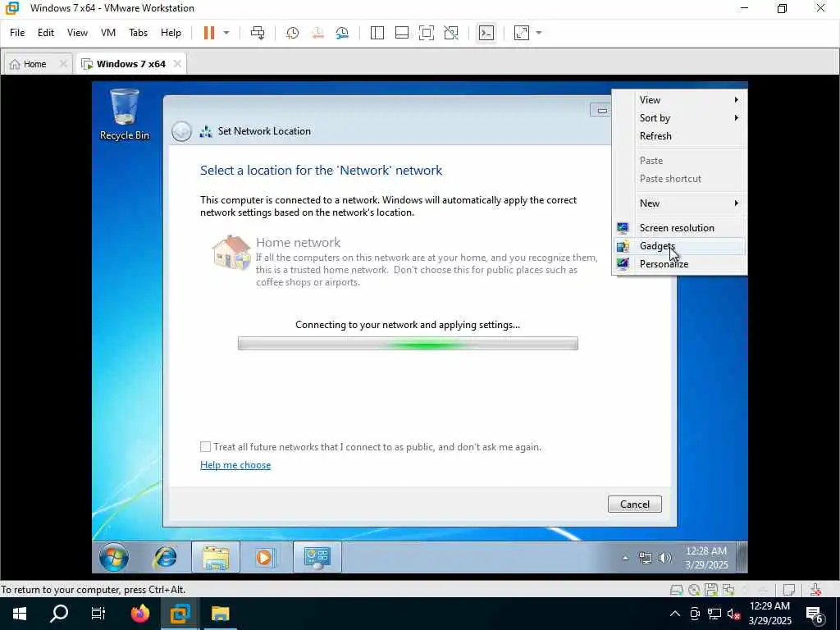Open the host Windows Start button
The image size is (840, 630).
[x=20, y=614]
